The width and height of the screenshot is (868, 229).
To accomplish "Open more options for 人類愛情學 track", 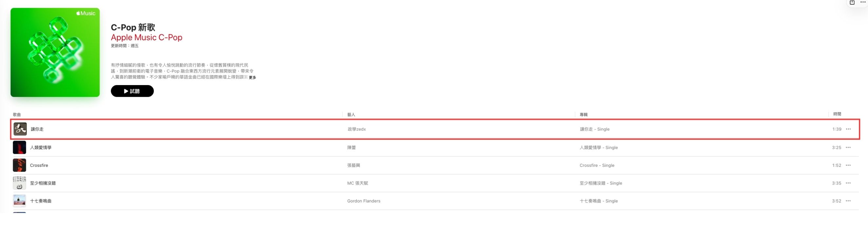I will [x=848, y=148].
